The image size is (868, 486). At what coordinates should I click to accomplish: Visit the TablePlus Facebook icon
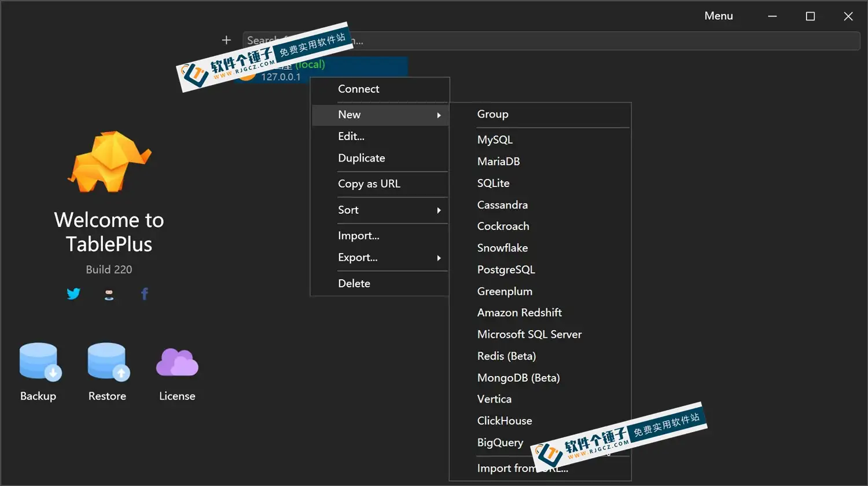[x=145, y=294]
